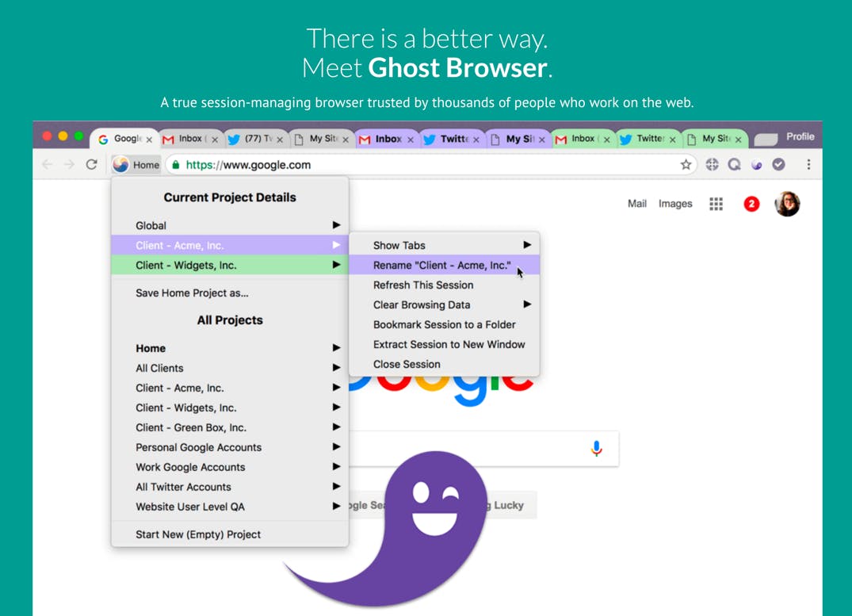Open the Images link on Google page

point(674,204)
